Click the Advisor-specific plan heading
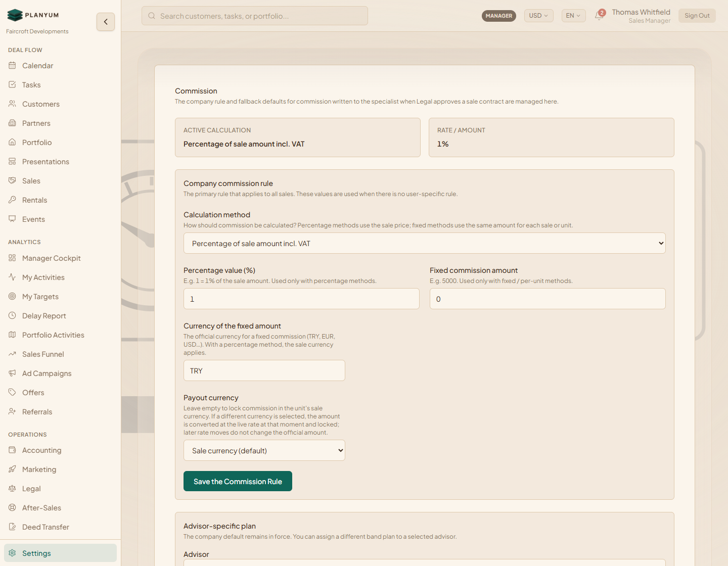The width and height of the screenshot is (728, 566). (219, 526)
